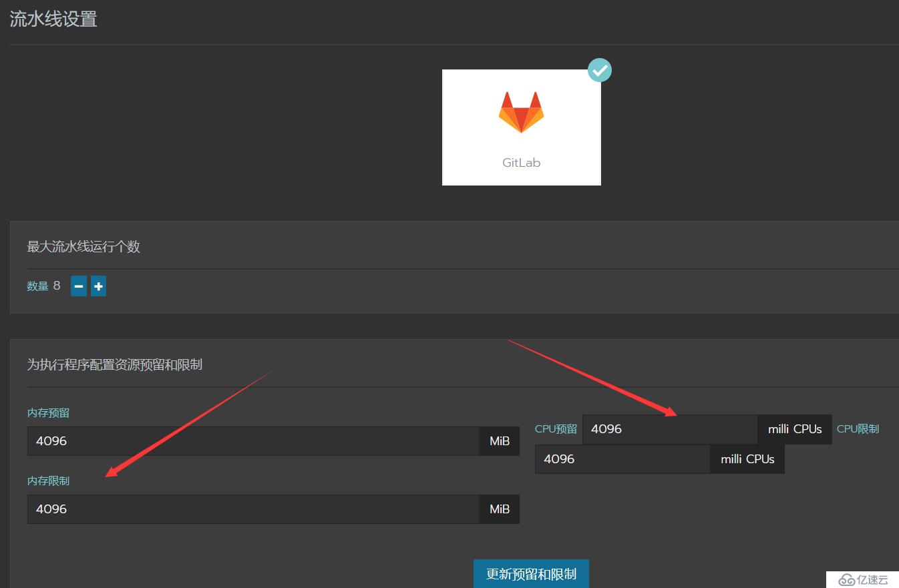
Task: Click the CPU限制 label
Action: [858, 429]
